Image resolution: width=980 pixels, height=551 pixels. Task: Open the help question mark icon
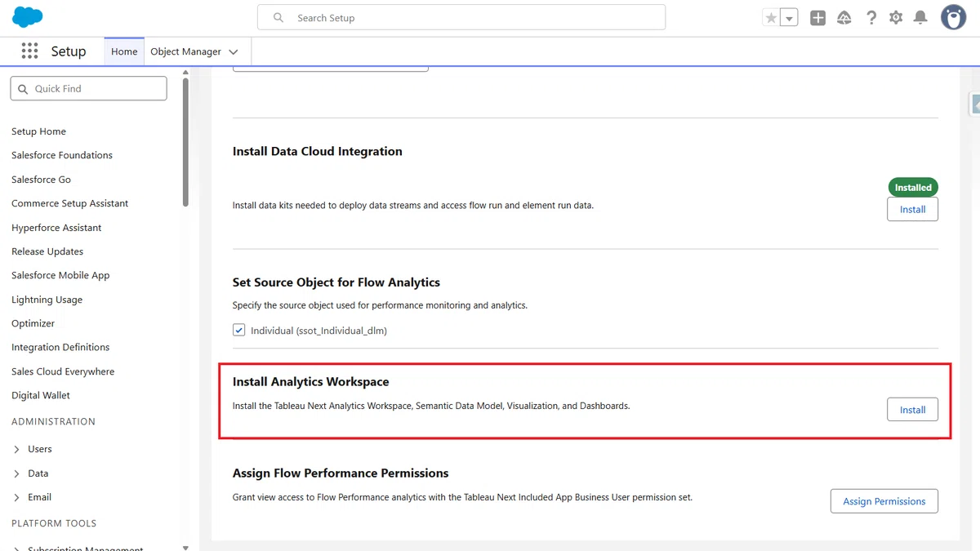871,18
